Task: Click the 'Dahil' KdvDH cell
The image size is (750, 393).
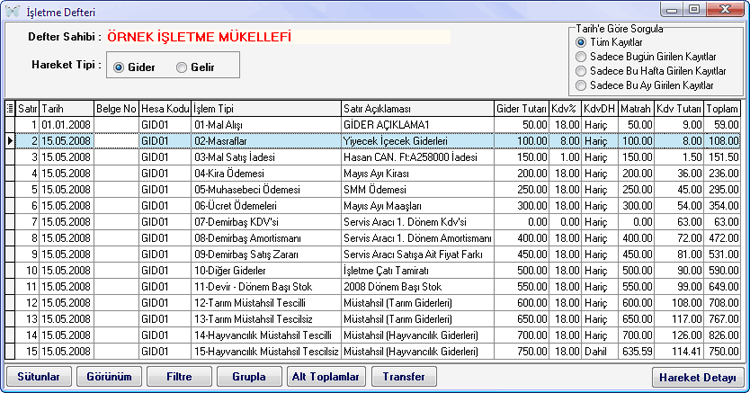Action: (599, 351)
